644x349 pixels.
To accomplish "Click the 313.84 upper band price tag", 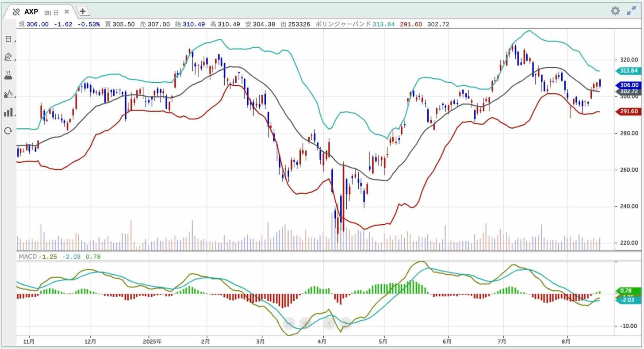I will [629, 71].
